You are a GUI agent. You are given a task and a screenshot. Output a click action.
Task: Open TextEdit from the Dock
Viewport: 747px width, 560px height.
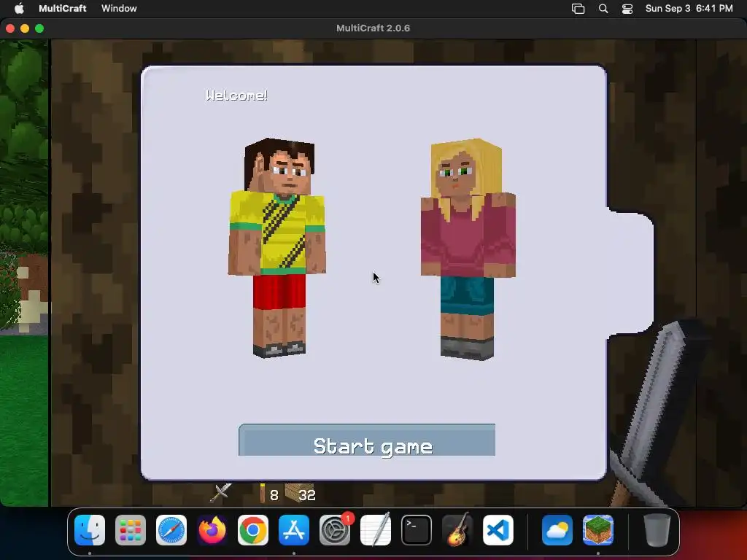[x=376, y=530]
